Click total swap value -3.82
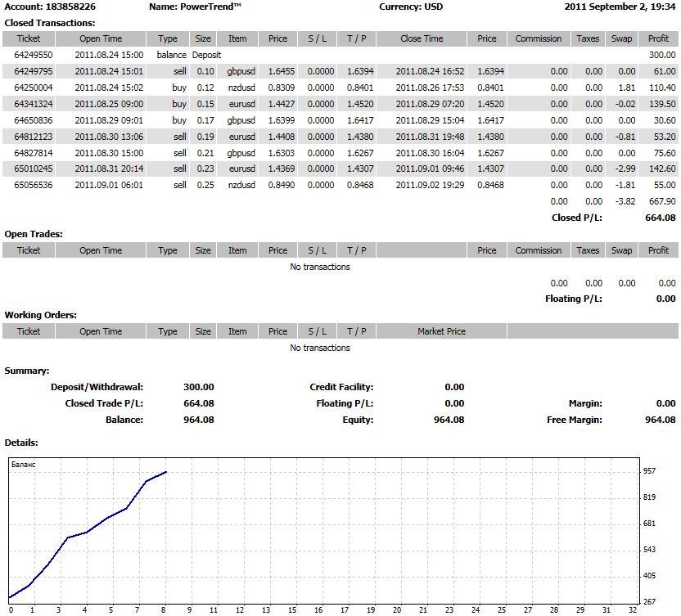 tap(625, 201)
